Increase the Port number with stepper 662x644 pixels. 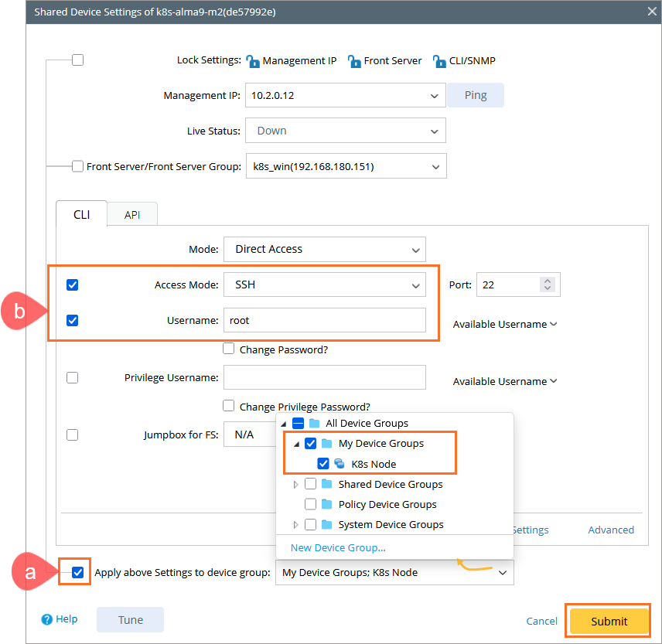pos(548,281)
